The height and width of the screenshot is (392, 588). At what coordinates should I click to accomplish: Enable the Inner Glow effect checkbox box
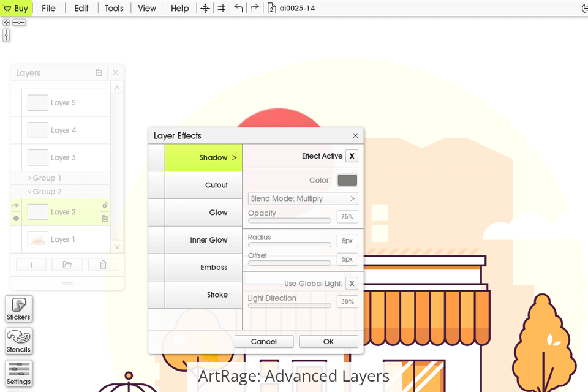[157, 239]
